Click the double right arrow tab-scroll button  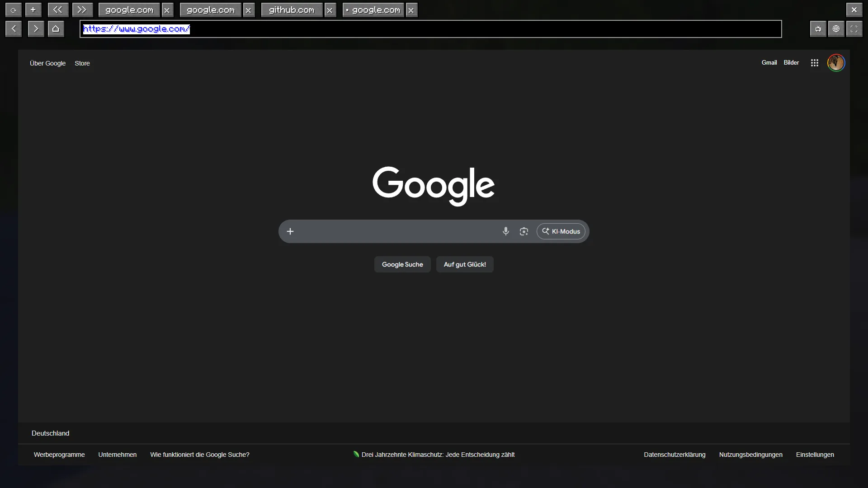(x=82, y=10)
